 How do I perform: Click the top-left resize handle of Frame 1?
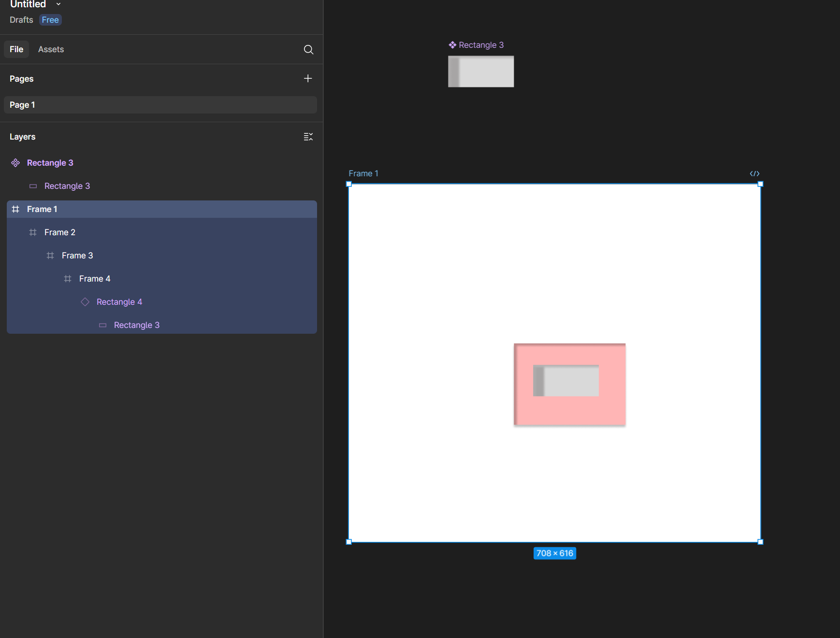[x=349, y=184]
